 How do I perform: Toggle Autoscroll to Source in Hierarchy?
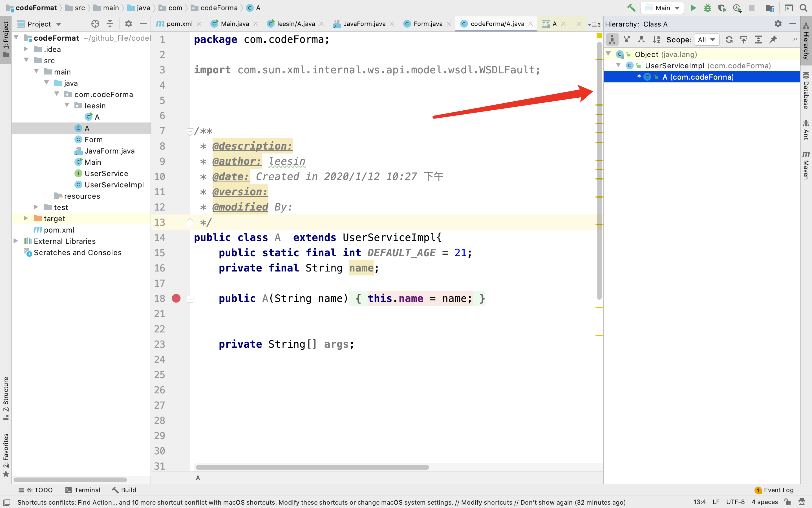(x=743, y=40)
